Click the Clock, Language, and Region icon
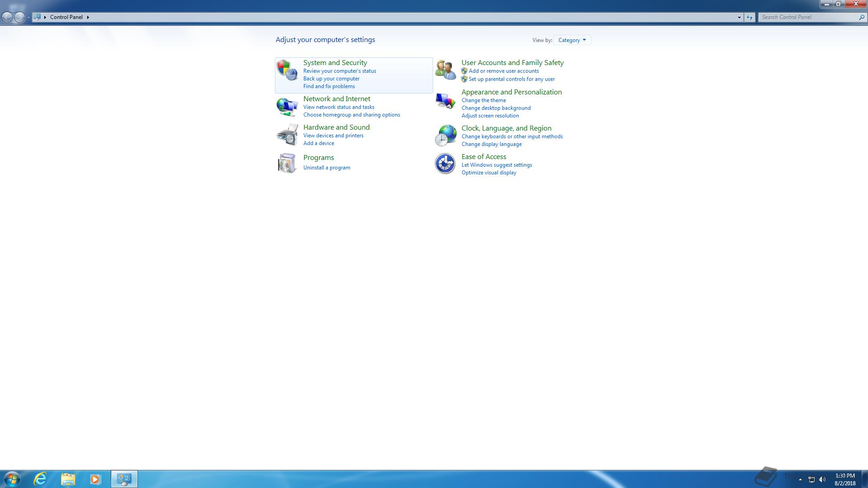 pos(445,136)
